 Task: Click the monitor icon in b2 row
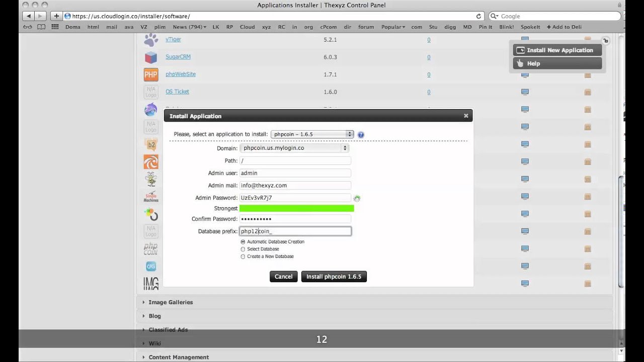pos(525,144)
